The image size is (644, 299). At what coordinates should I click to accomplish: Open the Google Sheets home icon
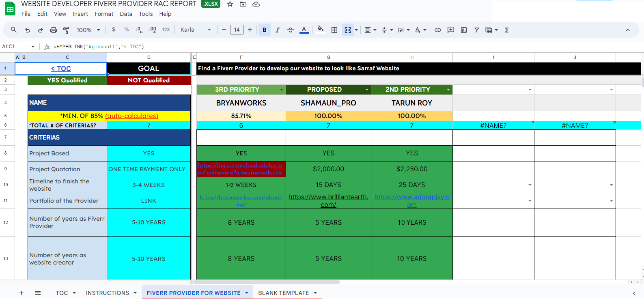[10, 9]
